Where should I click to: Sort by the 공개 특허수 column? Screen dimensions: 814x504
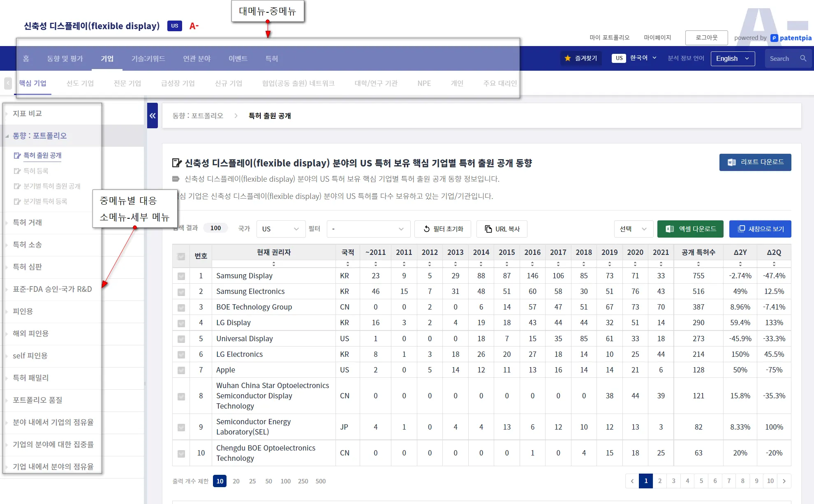(698, 264)
